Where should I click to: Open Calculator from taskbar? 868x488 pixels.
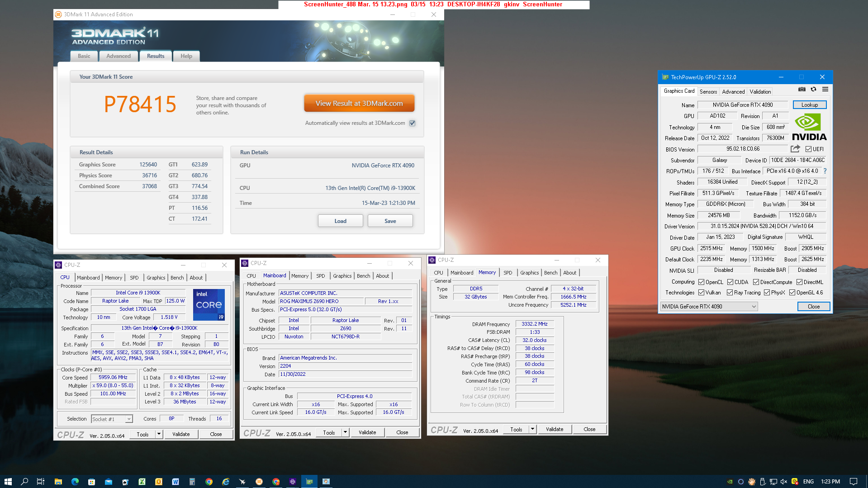tap(192, 482)
